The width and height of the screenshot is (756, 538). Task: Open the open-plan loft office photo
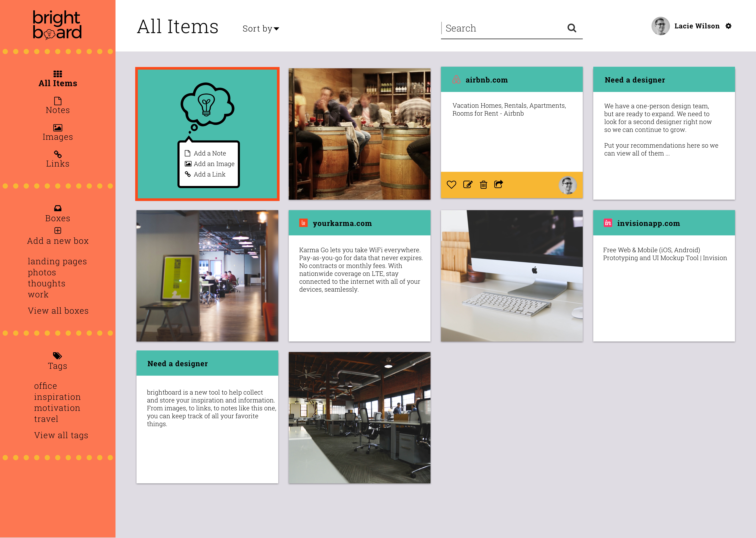359,417
